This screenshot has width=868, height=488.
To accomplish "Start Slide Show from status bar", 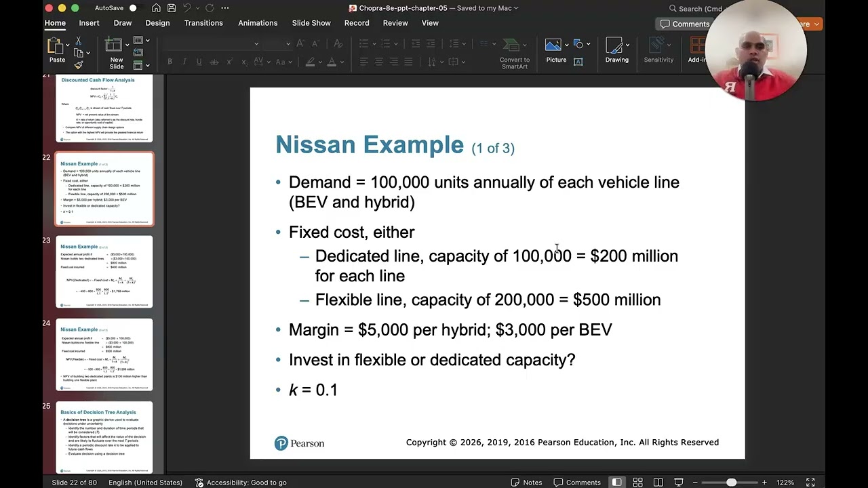I will (x=679, y=483).
